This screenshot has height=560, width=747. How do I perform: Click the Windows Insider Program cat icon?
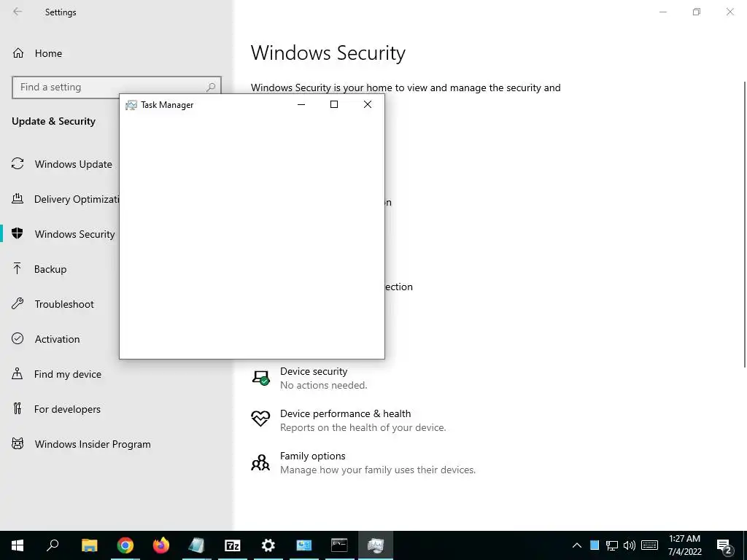(18, 444)
